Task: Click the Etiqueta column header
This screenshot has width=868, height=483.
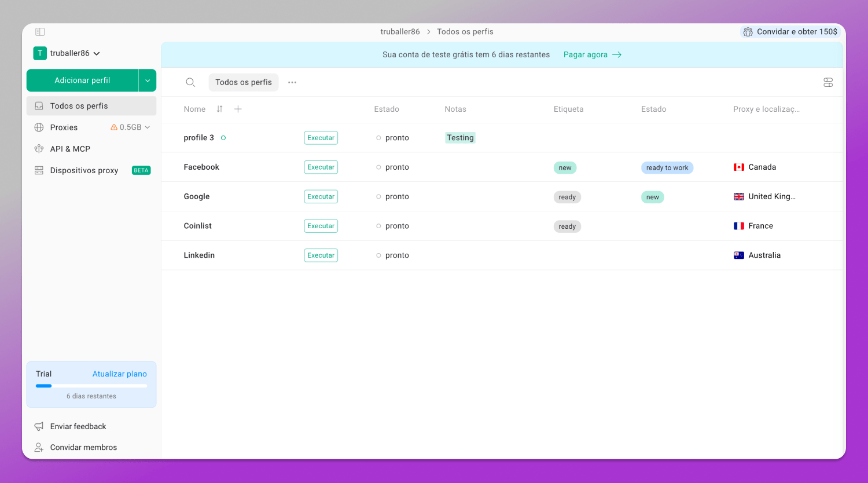Action: pos(568,109)
